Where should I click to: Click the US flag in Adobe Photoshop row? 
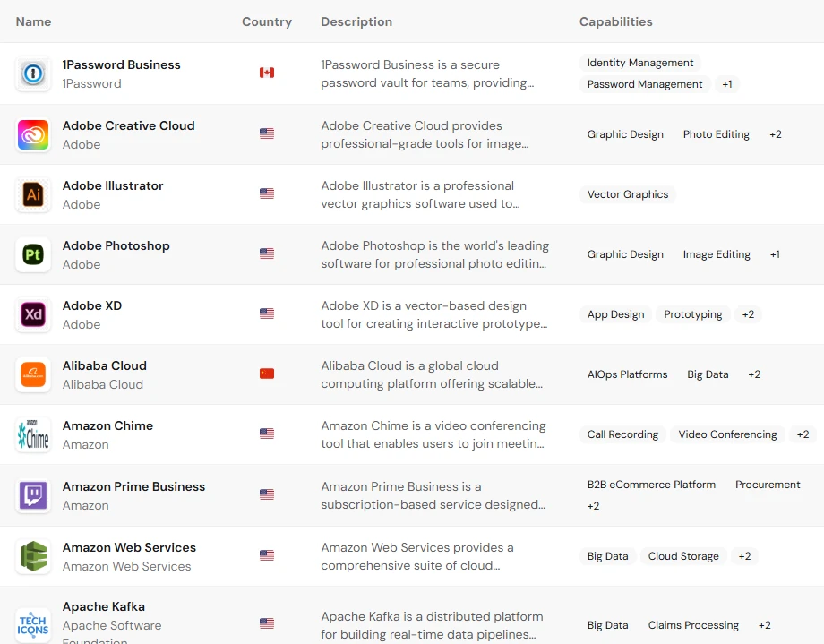(267, 253)
